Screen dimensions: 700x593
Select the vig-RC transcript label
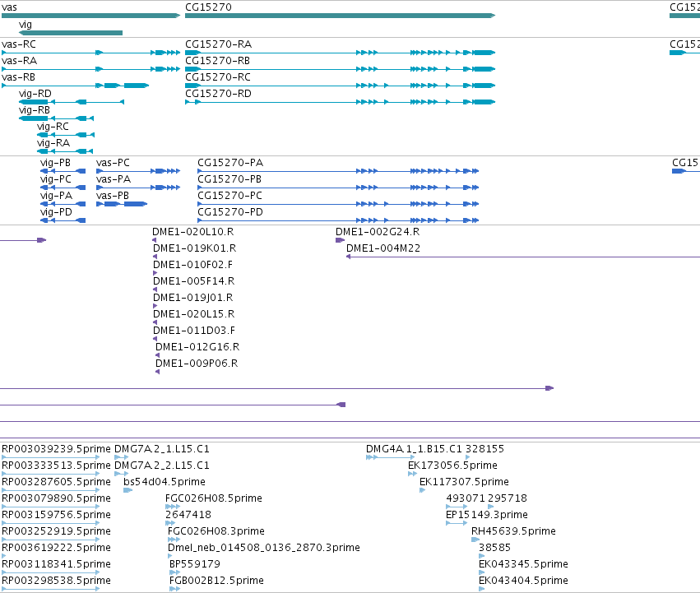point(53,127)
